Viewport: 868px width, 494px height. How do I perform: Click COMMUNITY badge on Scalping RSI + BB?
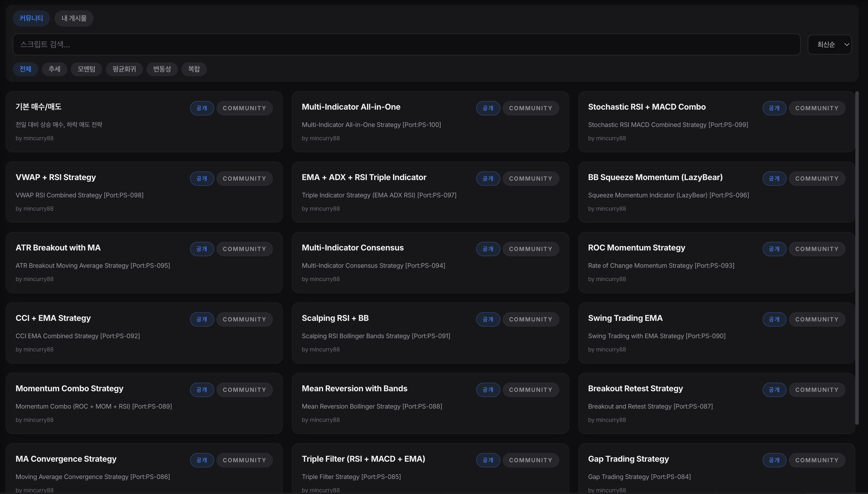(x=530, y=319)
